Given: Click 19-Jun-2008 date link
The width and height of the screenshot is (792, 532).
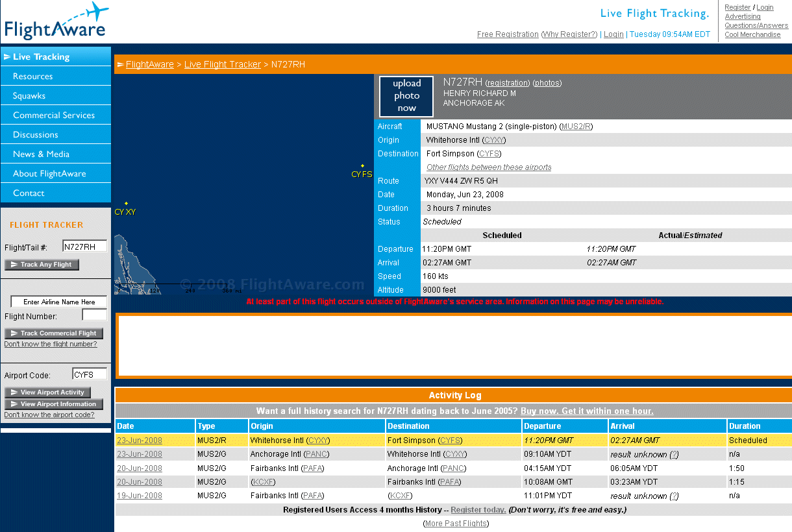Looking at the screenshot, I should coord(140,496).
